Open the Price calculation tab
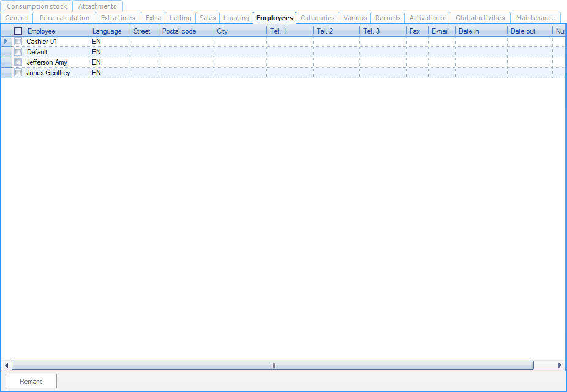The image size is (567, 392). point(64,18)
